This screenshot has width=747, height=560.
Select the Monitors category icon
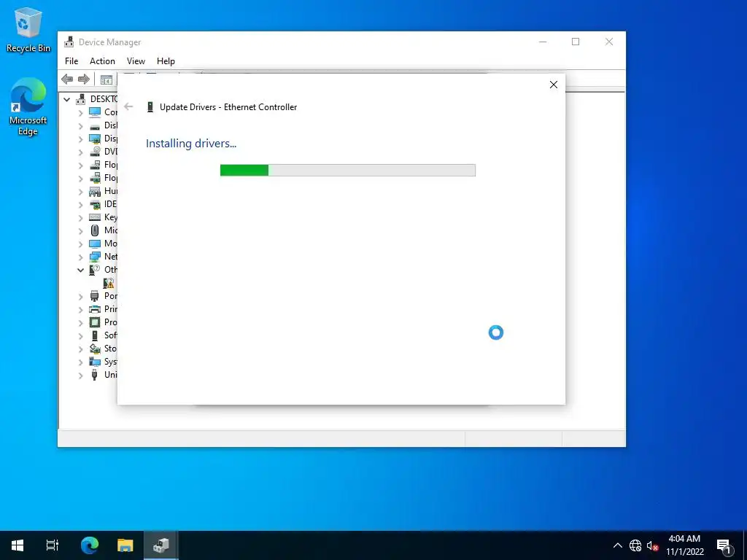(x=95, y=244)
